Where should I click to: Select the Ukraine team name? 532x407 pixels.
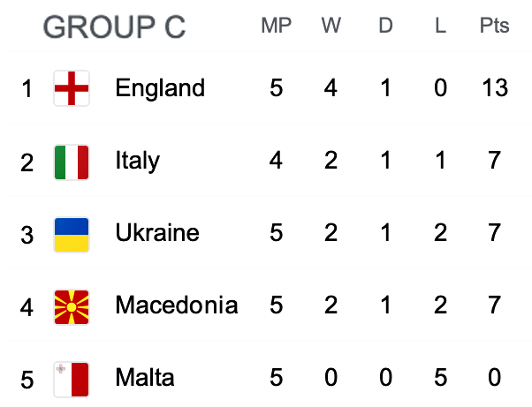pos(157,233)
